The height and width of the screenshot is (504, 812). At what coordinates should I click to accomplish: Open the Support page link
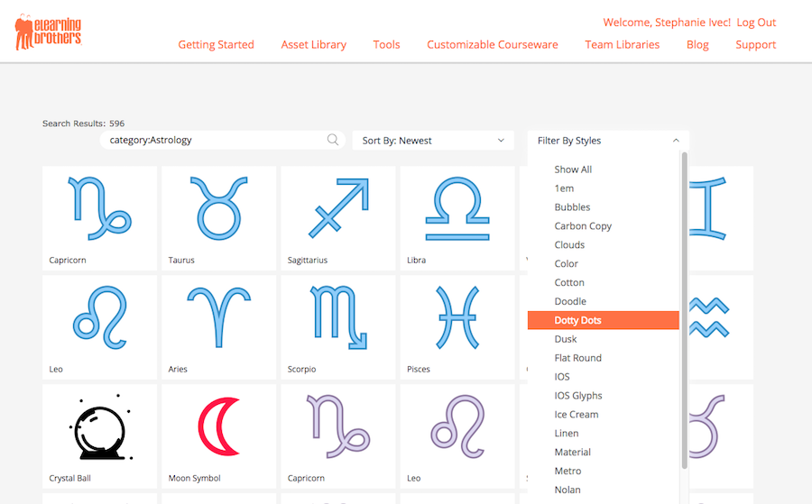(x=755, y=44)
